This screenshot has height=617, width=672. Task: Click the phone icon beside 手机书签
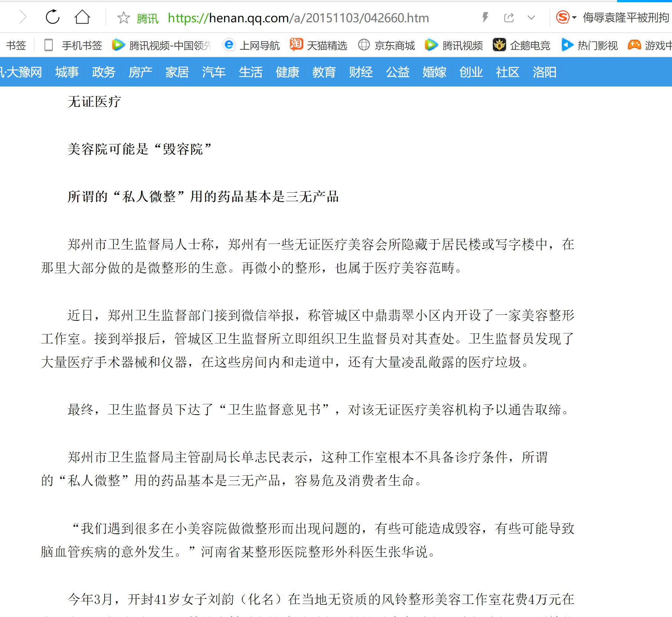48,45
